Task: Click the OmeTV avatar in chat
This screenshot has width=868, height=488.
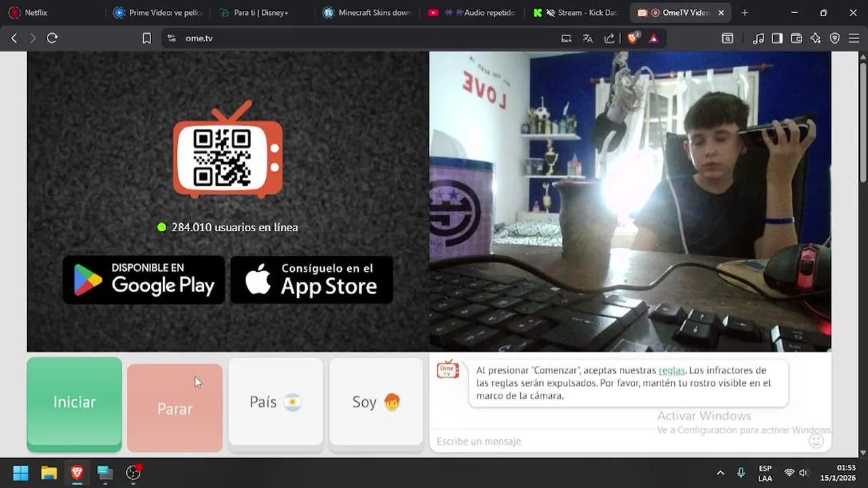Action: (x=448, y=369)
